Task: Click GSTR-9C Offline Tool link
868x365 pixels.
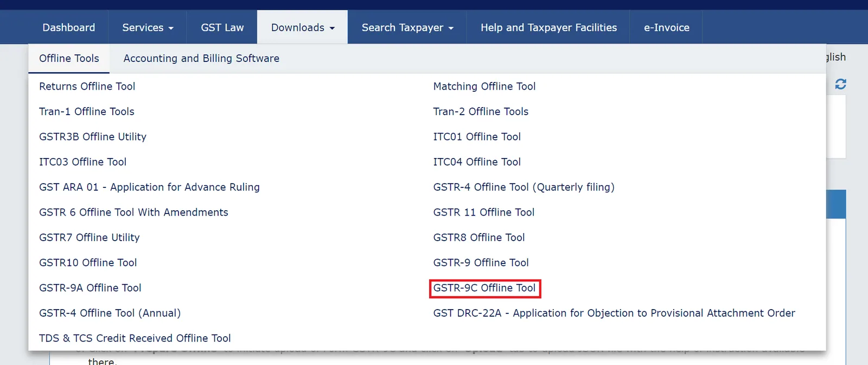Action: 484,288
